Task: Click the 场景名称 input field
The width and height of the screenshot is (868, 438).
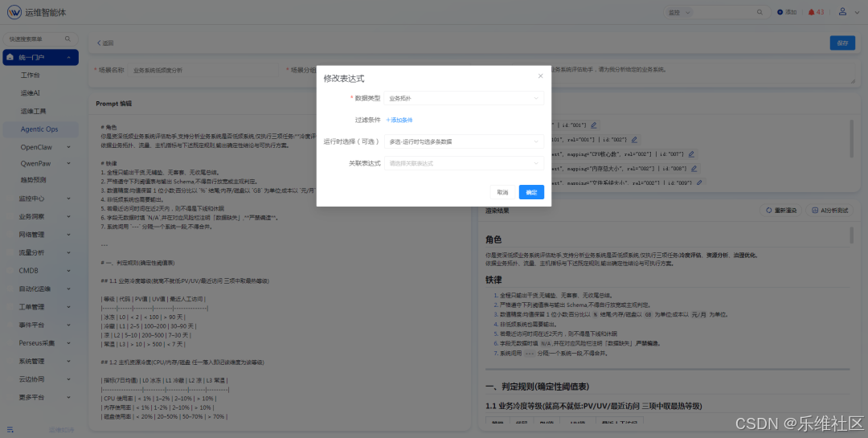Action: point(203,71)
